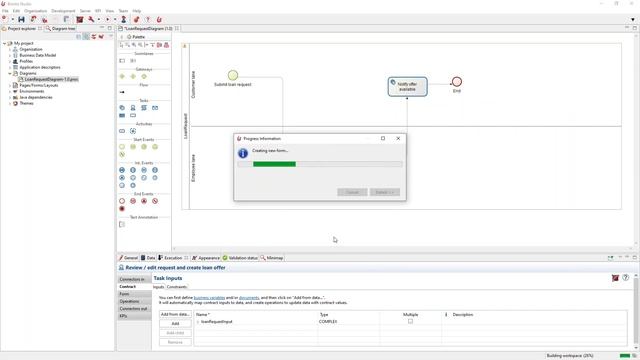
Task: Select LoanRequestDiagram-1.0.proc in Project explorer
Action: [x=48, y=79]
